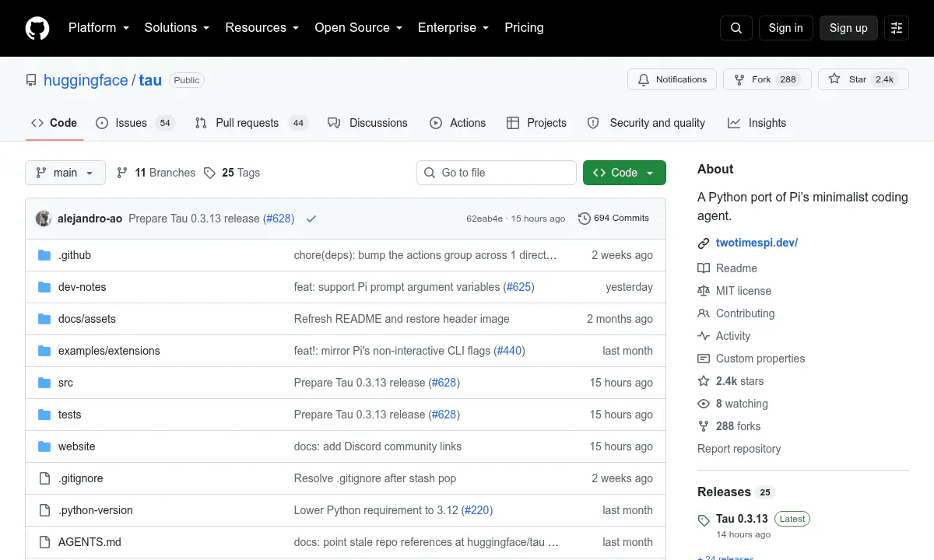
Task: Open the main branch selector dropdown
Action: point(65,173)
